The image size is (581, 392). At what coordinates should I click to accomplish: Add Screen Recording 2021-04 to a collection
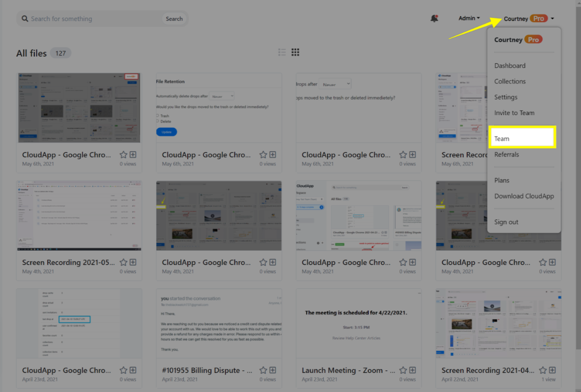[x=552, y=370]
